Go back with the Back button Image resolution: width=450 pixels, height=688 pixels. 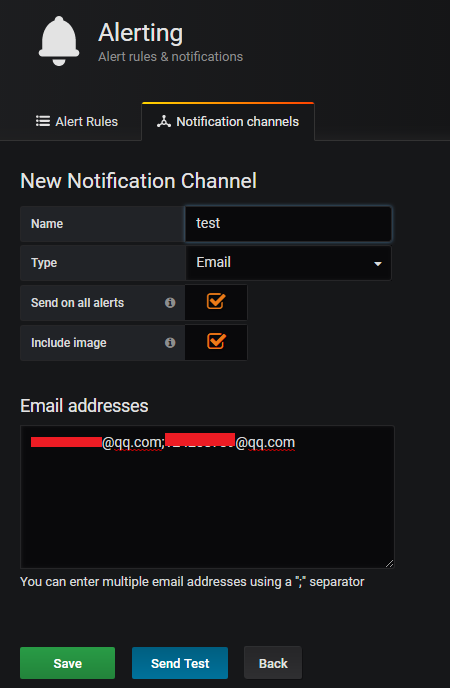click(273, 663)
